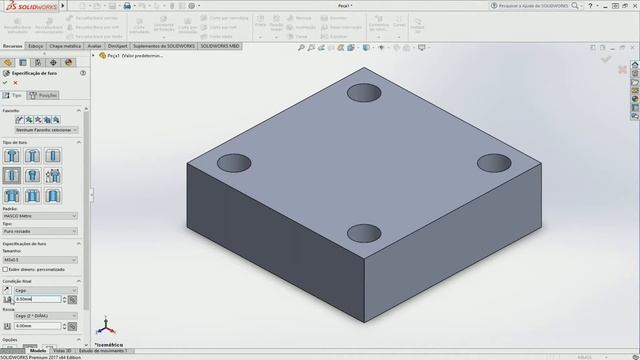Select the simple hole type
640x360 pixels.
[x=53, y=156]
